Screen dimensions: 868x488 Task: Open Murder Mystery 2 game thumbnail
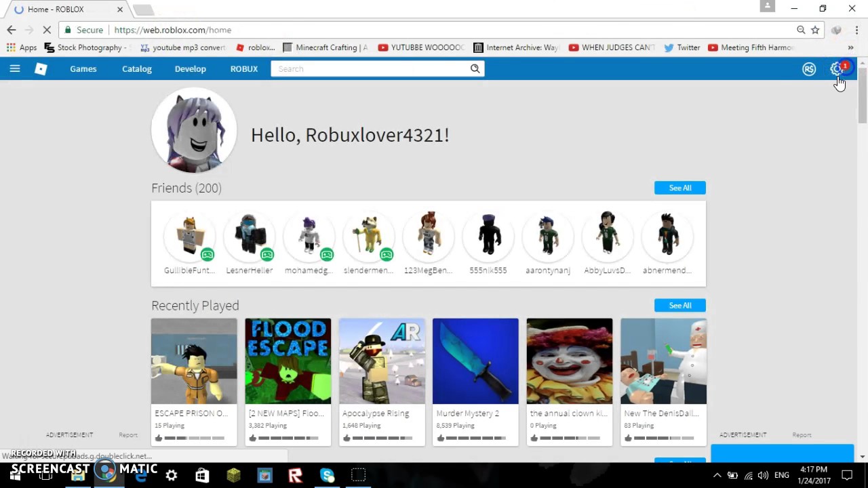coord(475,361)
